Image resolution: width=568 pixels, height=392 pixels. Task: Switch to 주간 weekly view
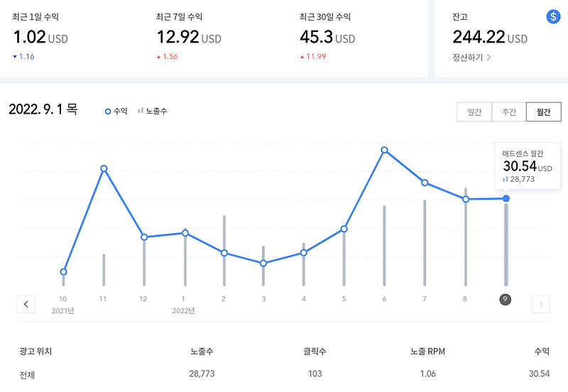(x=509, y=112)
